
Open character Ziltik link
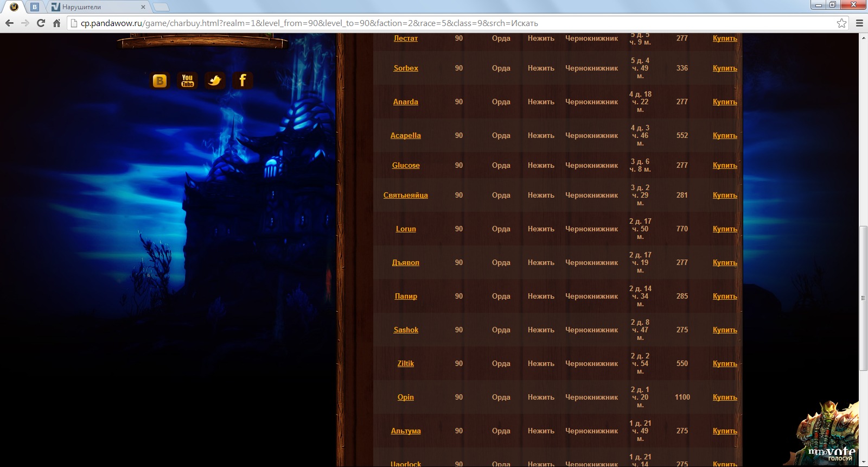(406, 363)
